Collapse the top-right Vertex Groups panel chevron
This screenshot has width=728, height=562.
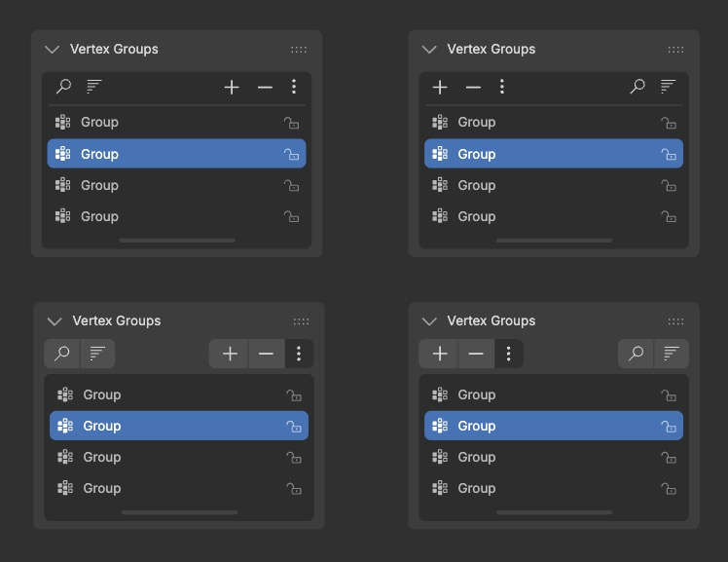click(429, 50)
